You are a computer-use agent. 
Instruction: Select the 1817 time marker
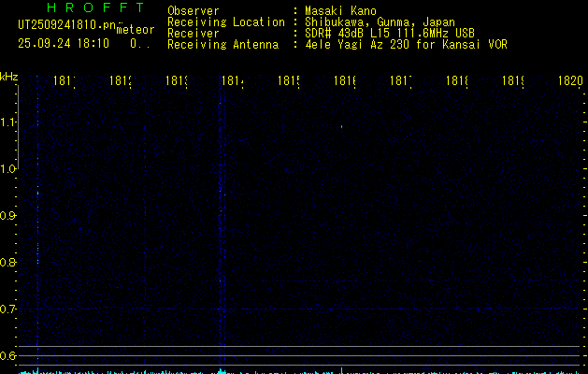[401, 81]
